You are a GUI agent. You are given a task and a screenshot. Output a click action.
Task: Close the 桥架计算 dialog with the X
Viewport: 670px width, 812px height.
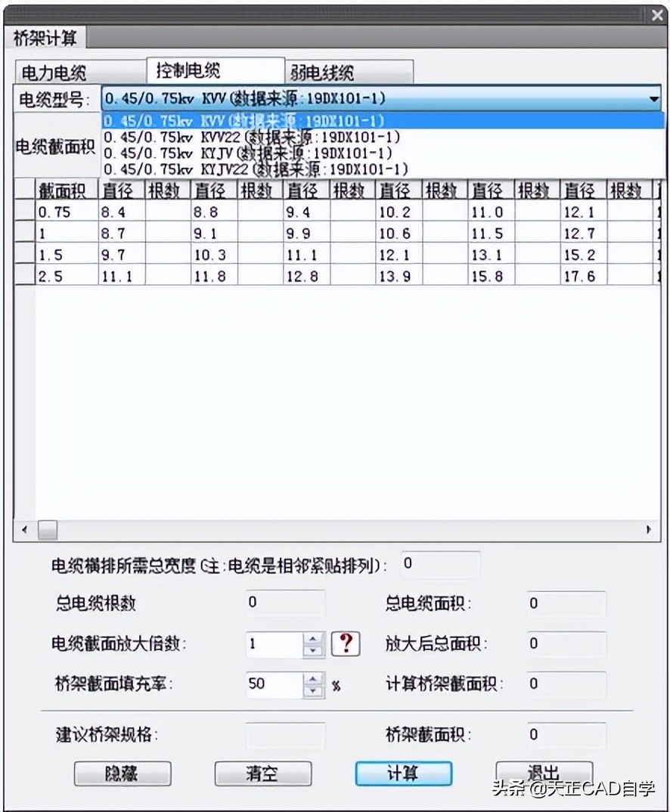[656, 15]
